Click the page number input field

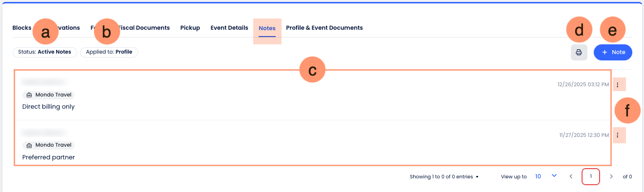coord(591,176)
